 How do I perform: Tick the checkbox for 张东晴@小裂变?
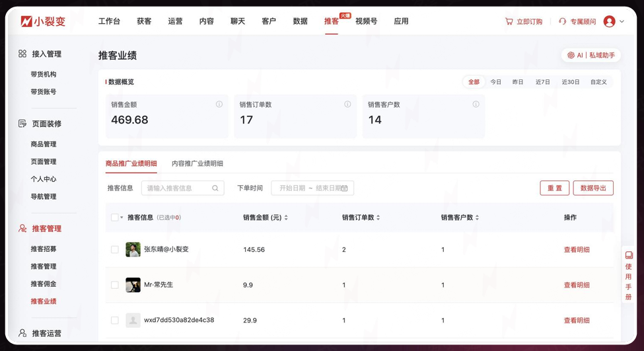tap(115, 250)
